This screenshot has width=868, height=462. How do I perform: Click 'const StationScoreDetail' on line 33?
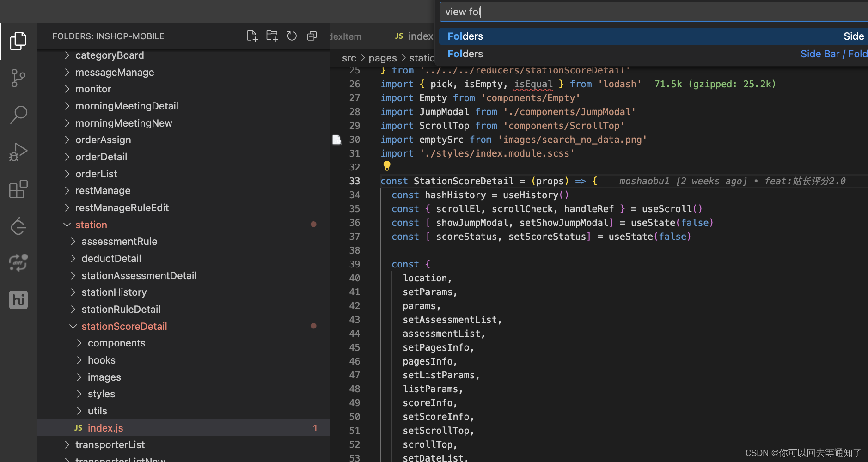click(447, 181)
